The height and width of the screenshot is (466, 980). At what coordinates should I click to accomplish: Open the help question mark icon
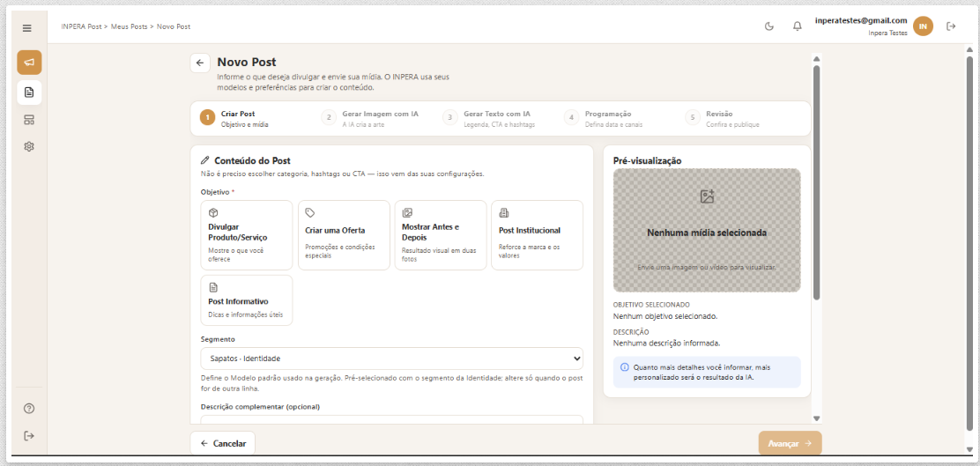pyautogui.click(x=29, y=409)
